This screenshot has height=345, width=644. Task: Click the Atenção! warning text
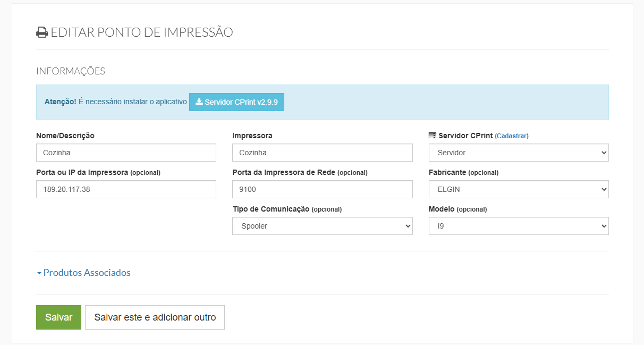click(x=61, y=102)
